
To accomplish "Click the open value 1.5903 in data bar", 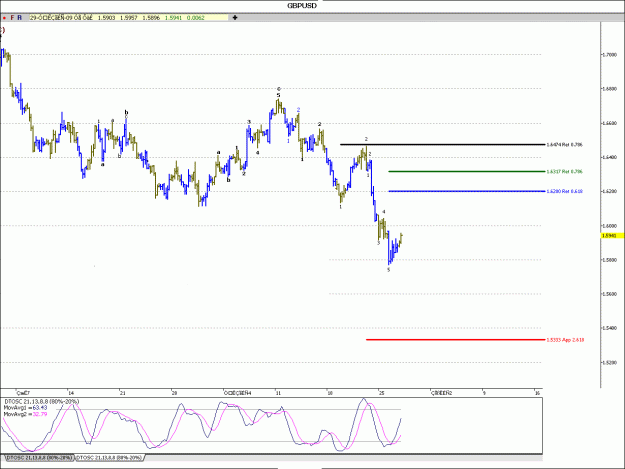I will pyautogui.click(x=106, y=18).
